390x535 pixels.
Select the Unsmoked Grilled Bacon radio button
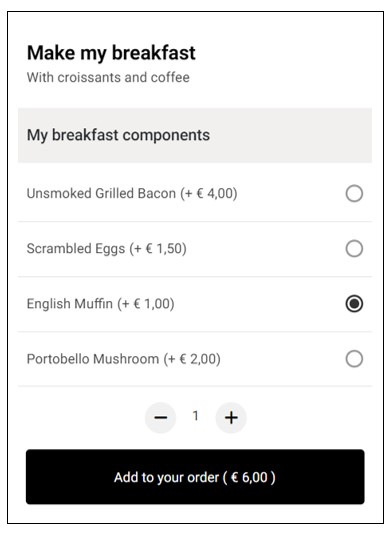[x=354, y=193]
